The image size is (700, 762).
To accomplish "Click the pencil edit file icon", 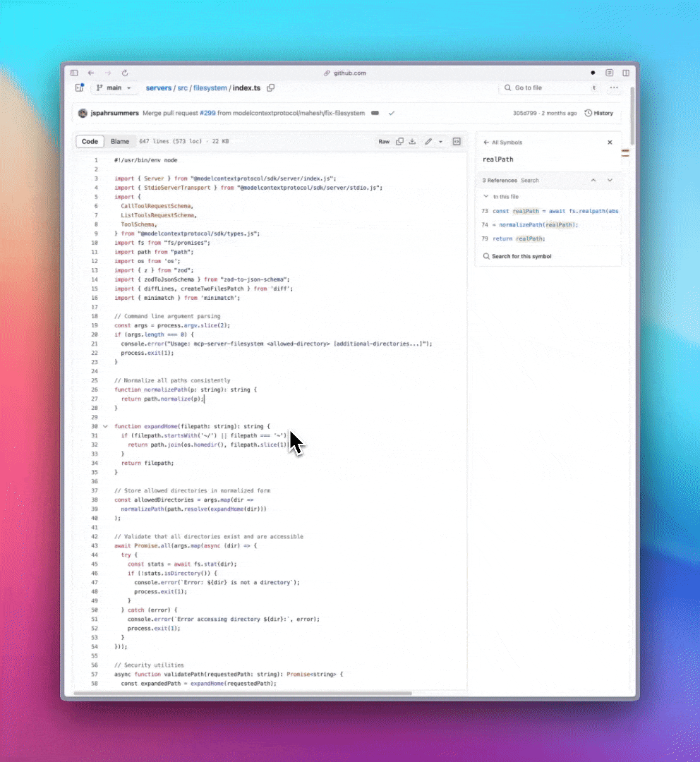I will tap(428, 142).
